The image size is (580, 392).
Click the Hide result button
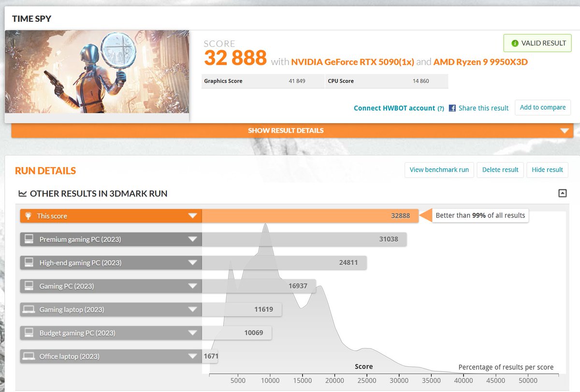(x=547, y=170)
